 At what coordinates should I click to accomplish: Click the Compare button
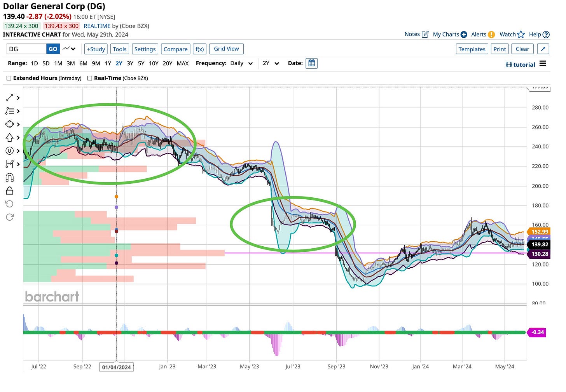pyautogui.click(x=176, y=49)
